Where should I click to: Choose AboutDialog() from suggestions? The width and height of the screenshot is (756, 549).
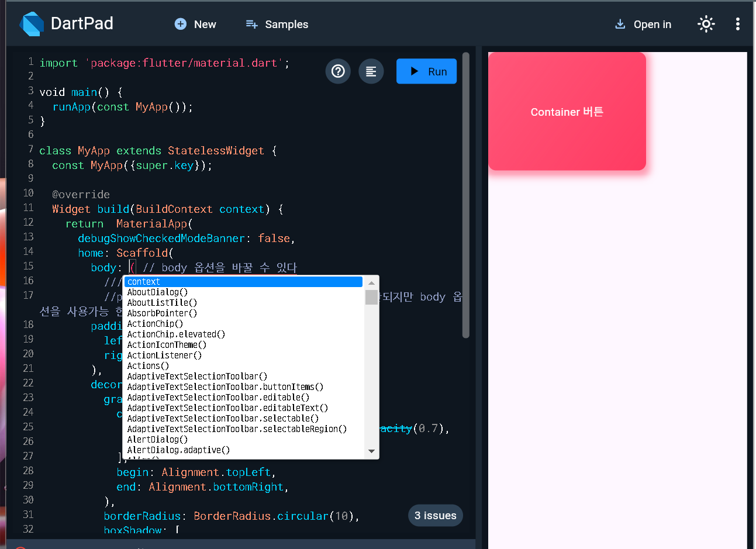(243, 292)
